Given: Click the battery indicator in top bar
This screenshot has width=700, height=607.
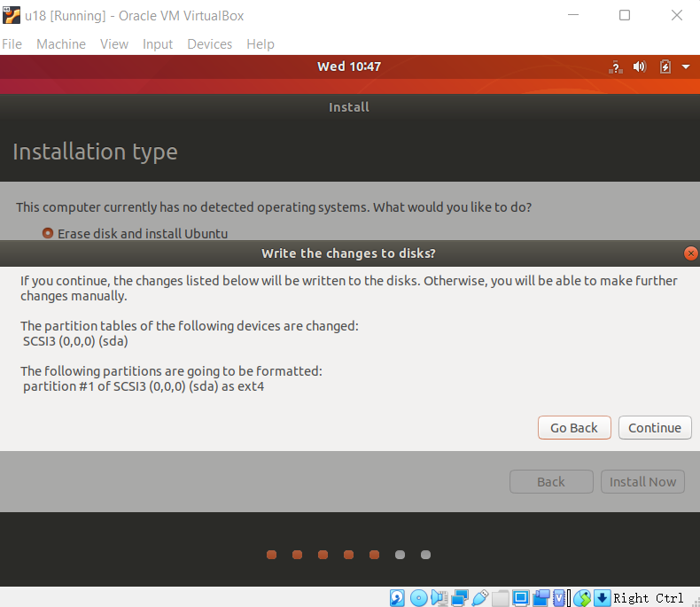Looking at the screenshot, I should [665, 67].
